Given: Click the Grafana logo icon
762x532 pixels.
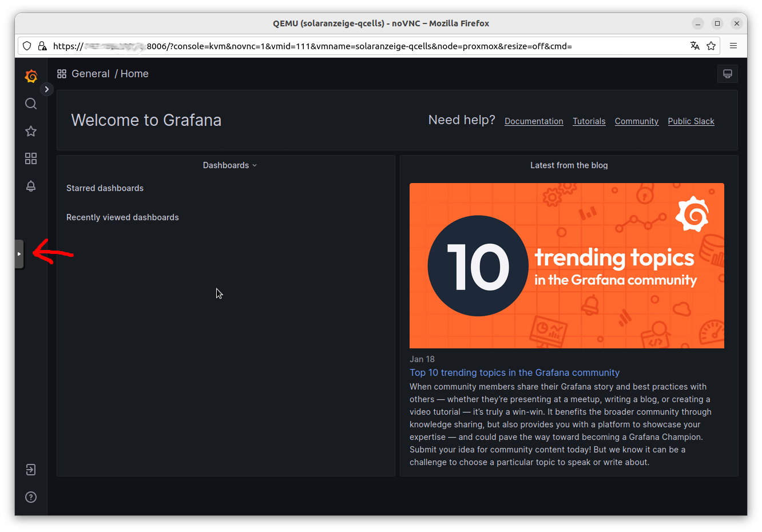Looking at the screenshot, I should pyautogui.click(x=31, y=76).
